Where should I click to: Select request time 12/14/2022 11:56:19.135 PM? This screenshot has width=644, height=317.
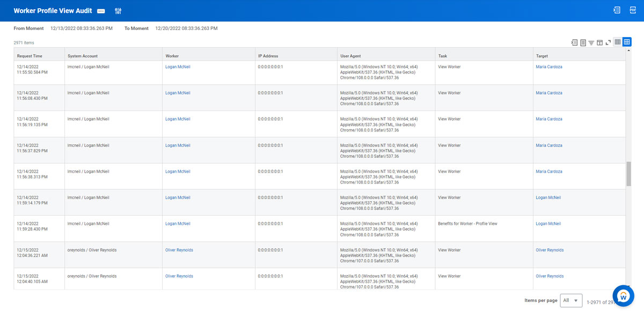coord(32,122)
